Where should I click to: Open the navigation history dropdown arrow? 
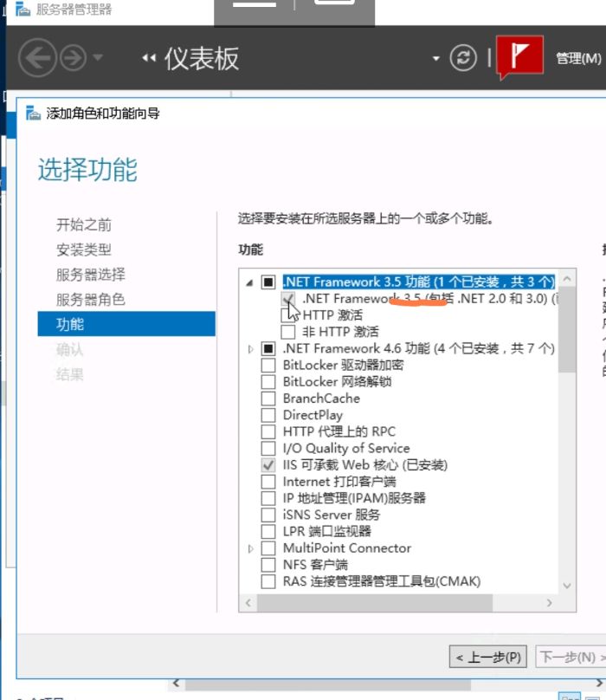point(98,57)
